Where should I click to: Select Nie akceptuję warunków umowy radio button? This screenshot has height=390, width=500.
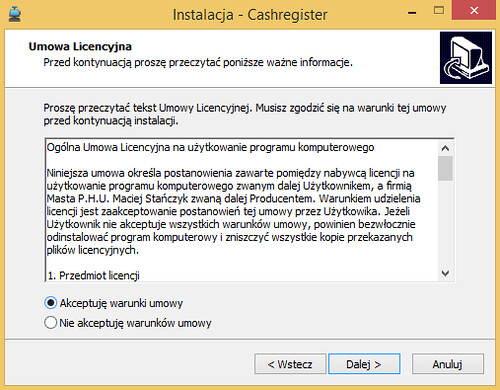point(51,323)
